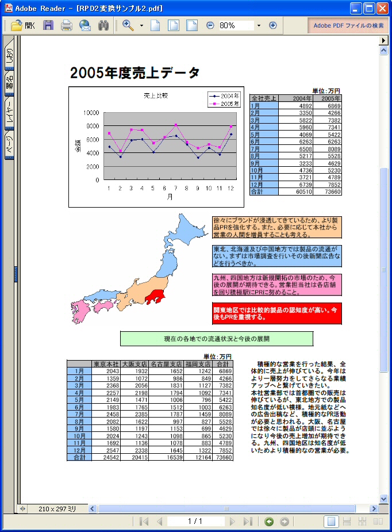This screenshot has height=532, width=392.
Task: Open the ページ pages tab
Action: pos(10,145)
